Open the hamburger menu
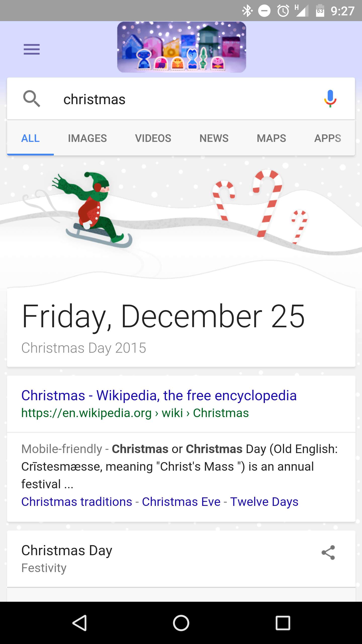This screenshot has width=362, height=644. [32, 49]
